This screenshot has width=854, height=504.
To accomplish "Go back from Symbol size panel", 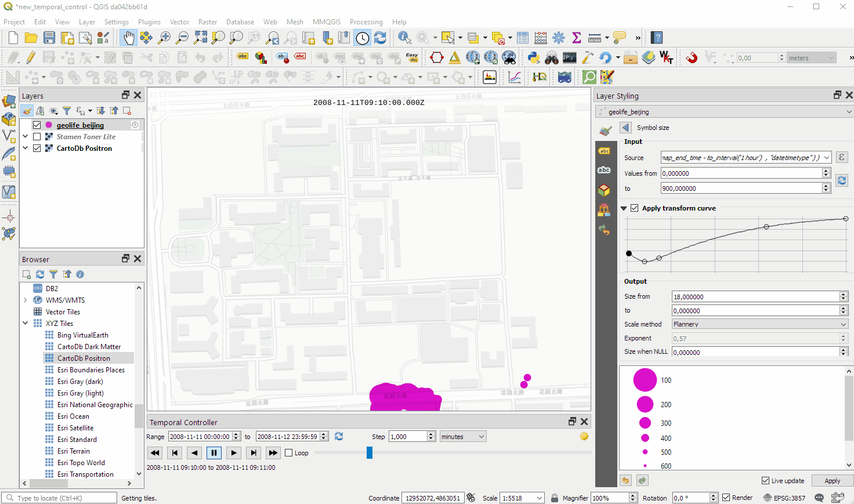I will click(625, 128).
